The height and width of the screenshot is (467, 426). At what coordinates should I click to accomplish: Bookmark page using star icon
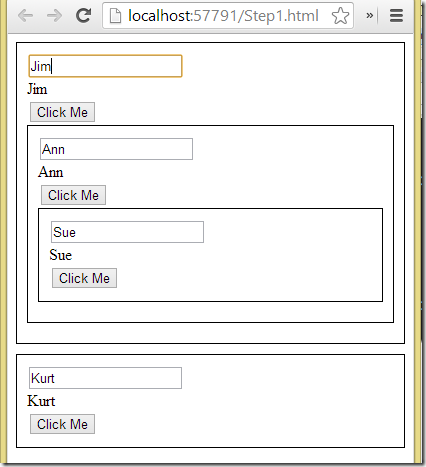340,16
